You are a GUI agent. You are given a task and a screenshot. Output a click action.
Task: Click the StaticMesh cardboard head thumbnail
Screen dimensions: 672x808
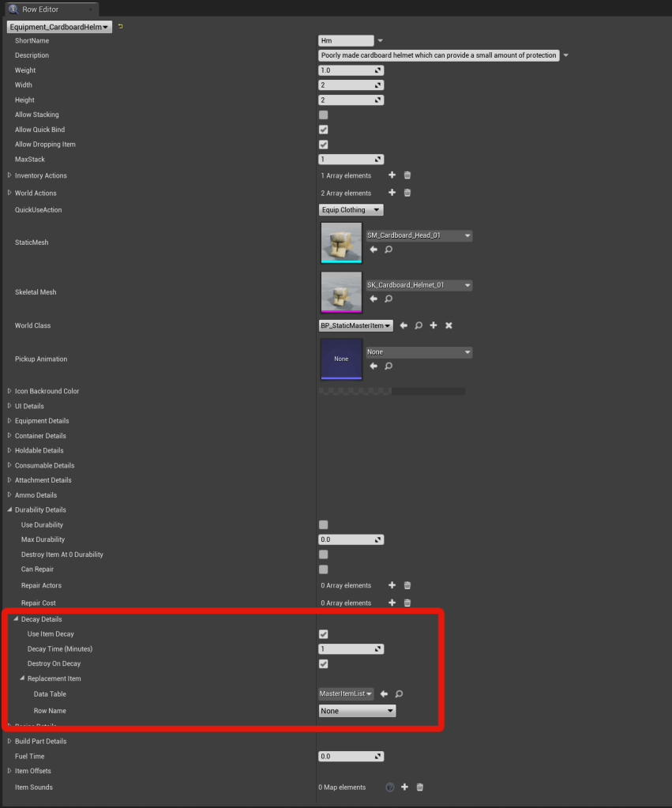click(x=341, y=242)
